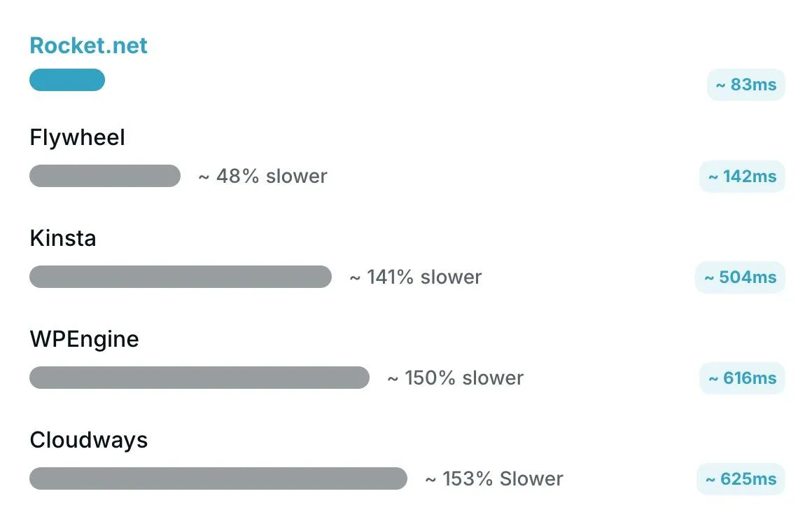The height and width of the screenshot is (524, 812).
Task: Click the Kinsta label
Action: pyautogui.click(x=63, y=238)
